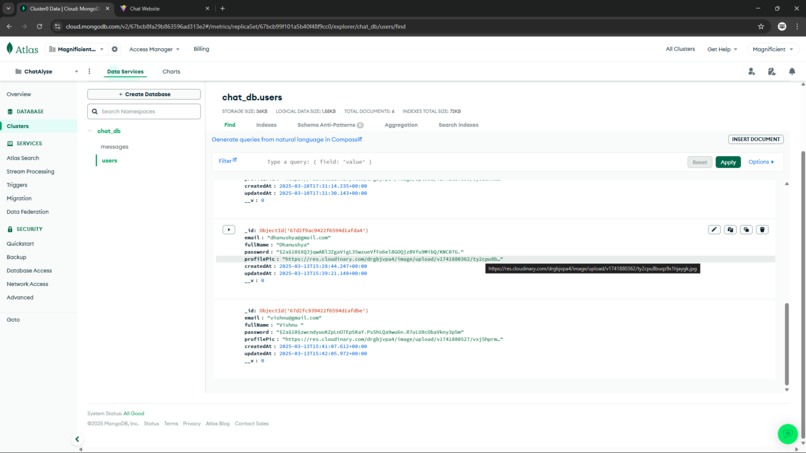Open the Schema Anti-Patterns tab
806x453 pixels.
click(326, 125)
